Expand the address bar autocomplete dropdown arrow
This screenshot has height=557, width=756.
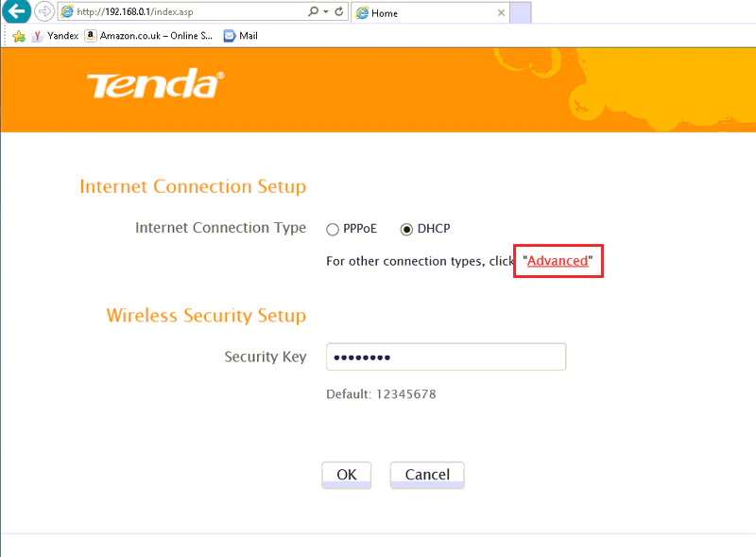326,12
